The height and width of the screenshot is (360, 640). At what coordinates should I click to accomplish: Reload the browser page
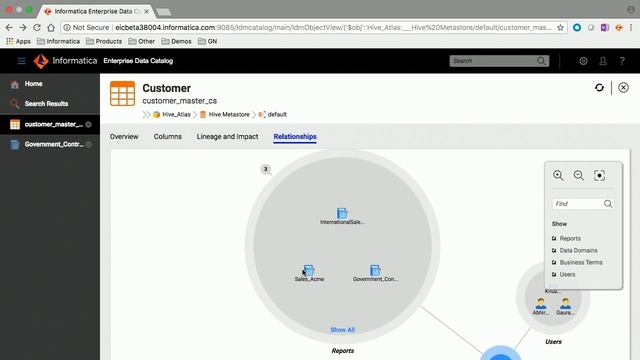[37, 27]
